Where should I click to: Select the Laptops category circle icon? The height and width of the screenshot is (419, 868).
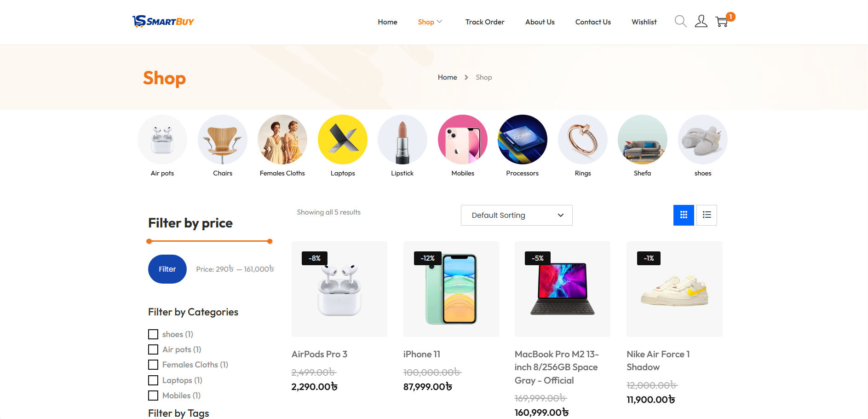tap(343, 140)
